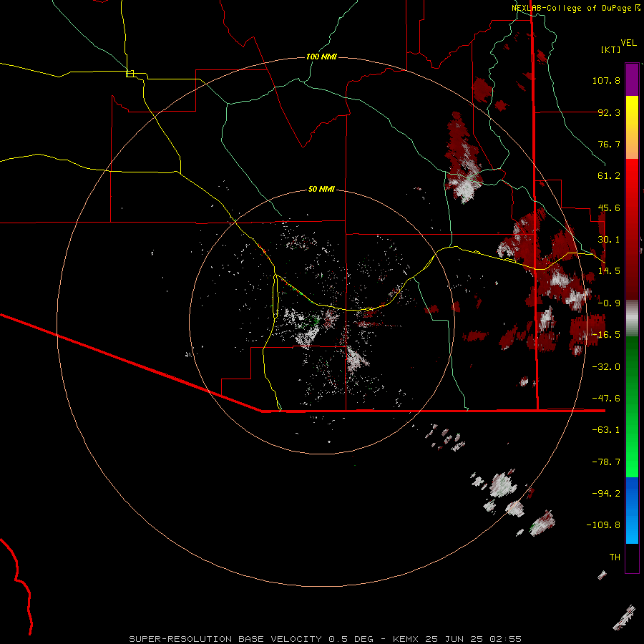Select the -47.6 scale value

click(x=606, y=399)
